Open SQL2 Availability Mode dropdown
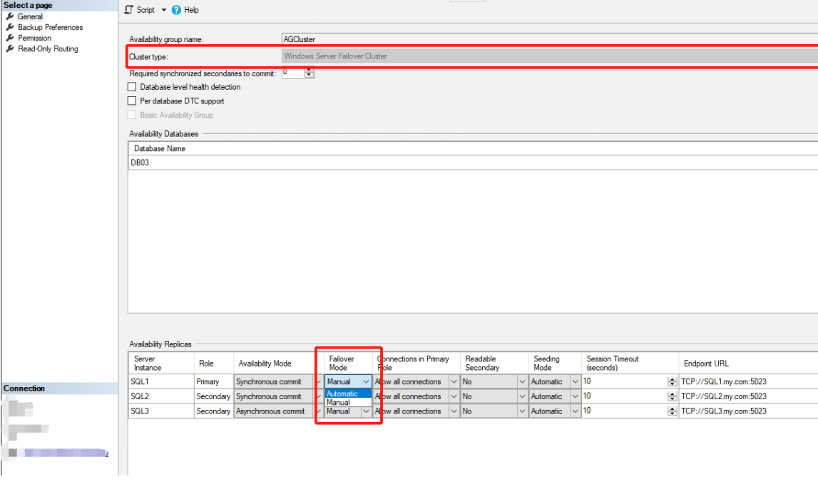This screenshot has width=818, height=504. click(x=318, y=396)
